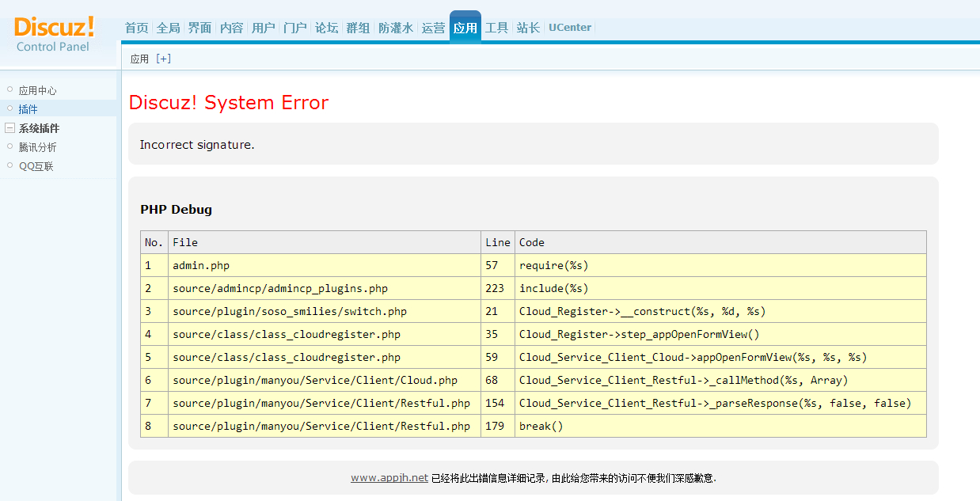
Task: Click the 系统插件 sidebar heading
Action: click(40, 128)
